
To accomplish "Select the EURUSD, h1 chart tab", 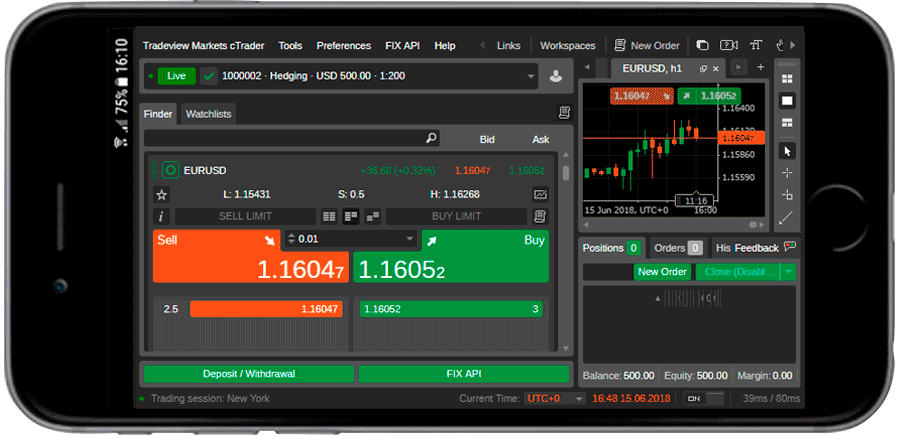I will pos(652,68).
